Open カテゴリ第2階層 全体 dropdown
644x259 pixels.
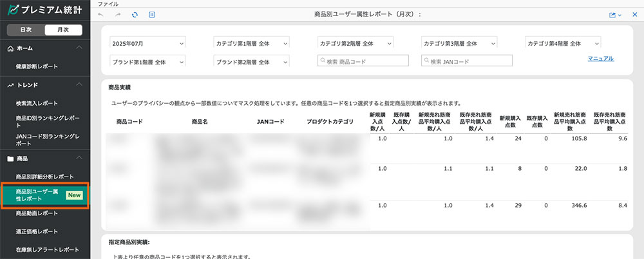pos(355,43)
